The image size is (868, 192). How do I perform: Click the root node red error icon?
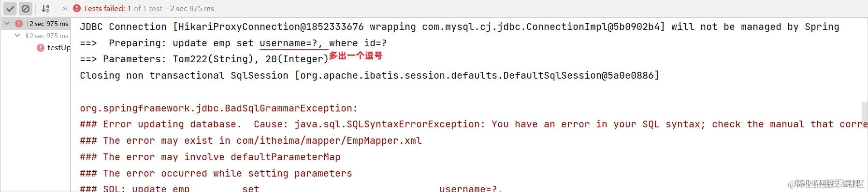[19, 24]
